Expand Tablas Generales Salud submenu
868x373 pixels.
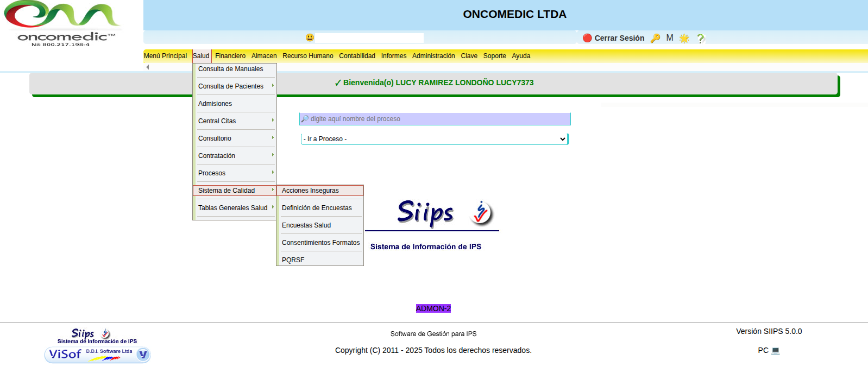coord(235,208)
